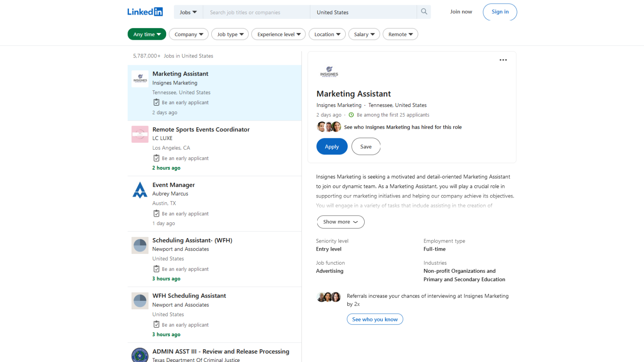Click Join now

(461, 12)
